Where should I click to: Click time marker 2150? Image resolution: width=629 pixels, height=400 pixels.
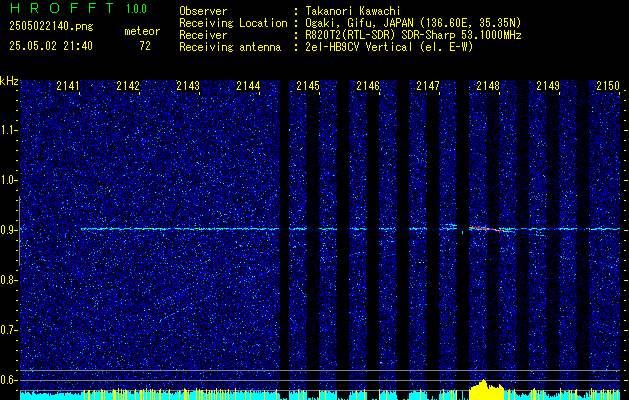[x=608, y=86]
